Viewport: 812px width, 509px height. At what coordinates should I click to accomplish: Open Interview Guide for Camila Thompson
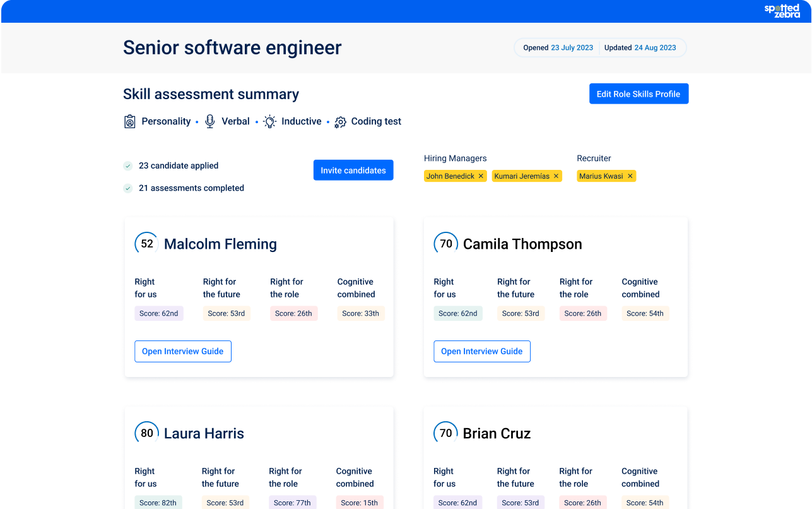pyautogui.click(x=482, y=352)
